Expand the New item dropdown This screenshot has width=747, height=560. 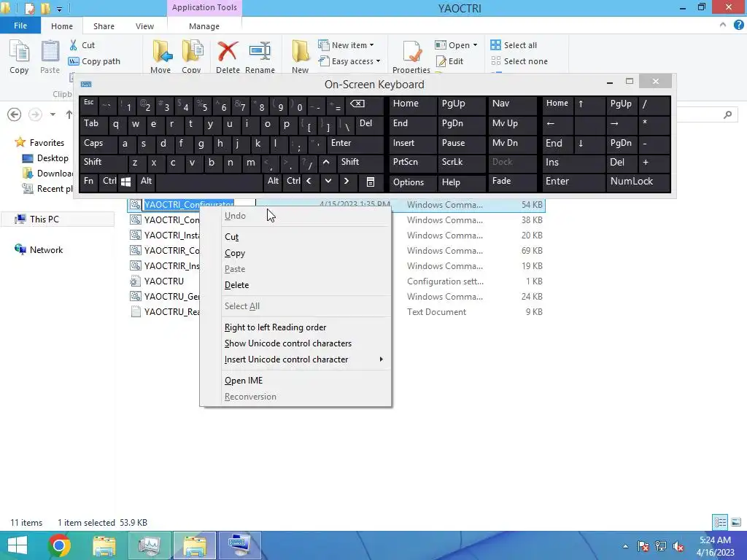371,45
